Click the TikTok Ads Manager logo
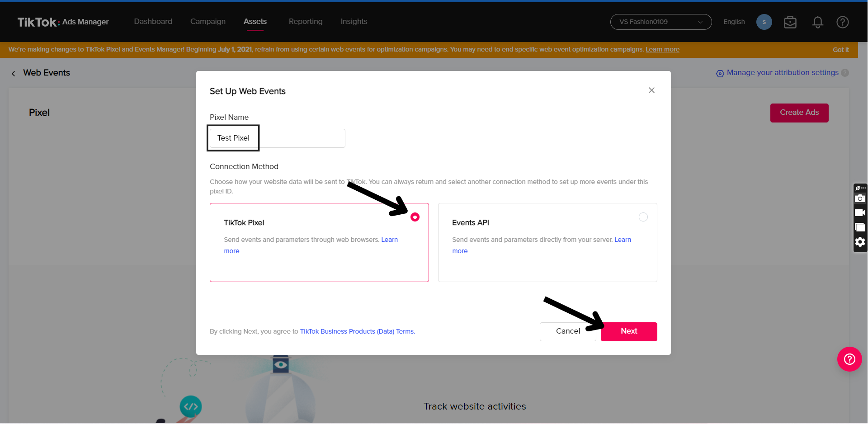868x424 pixels. click(63, 22)
